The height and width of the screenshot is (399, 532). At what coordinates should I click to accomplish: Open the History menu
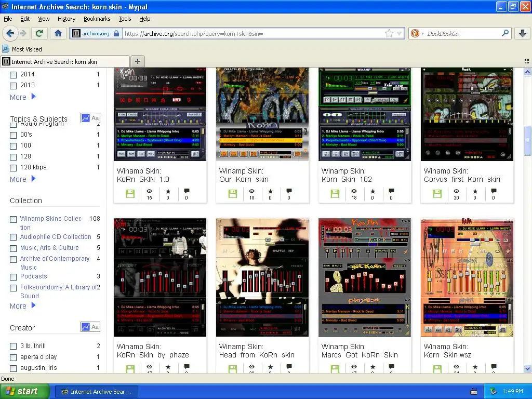(66, 19)
